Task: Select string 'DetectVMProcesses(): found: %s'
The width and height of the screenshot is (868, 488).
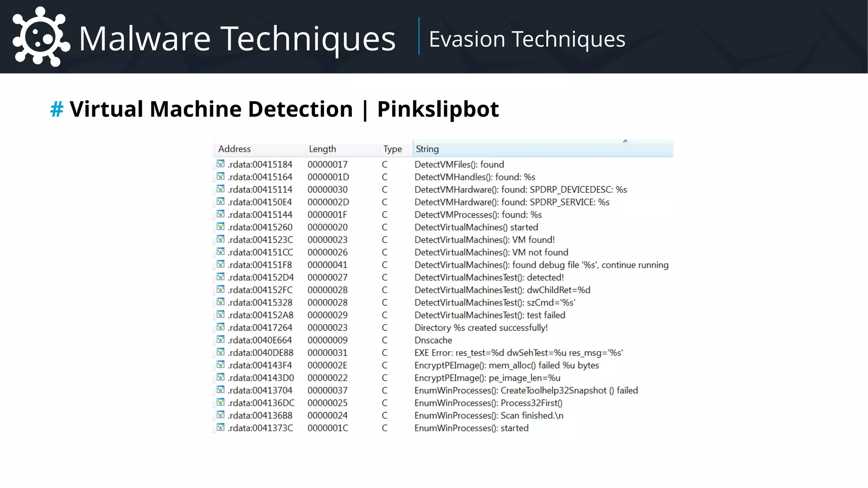Action: 478,215
